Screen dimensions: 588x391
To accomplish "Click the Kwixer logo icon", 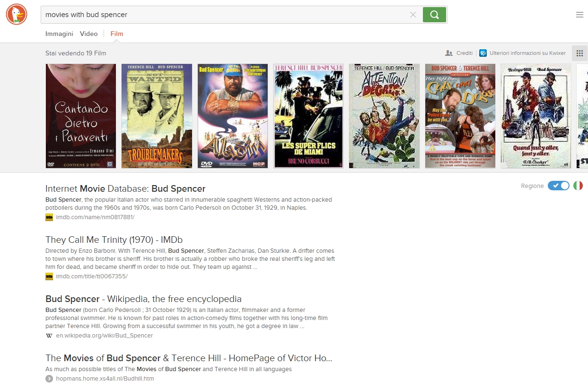I will coord(483,53).
